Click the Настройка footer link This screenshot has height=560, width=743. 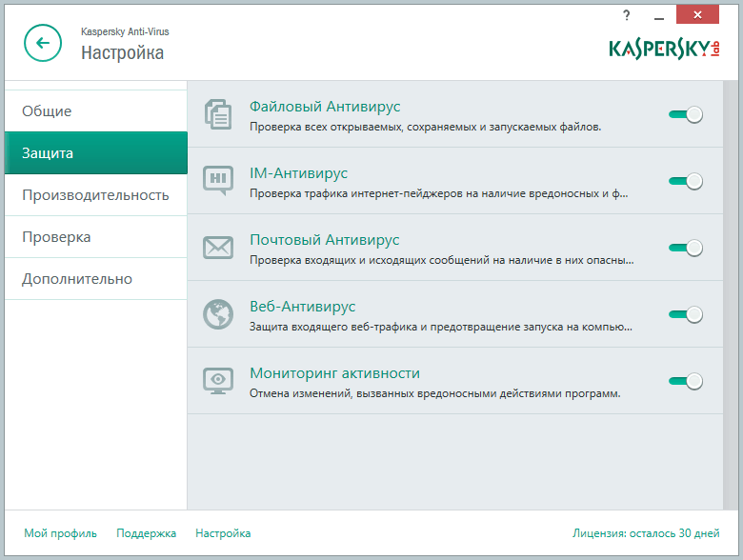(x=223, y=533)
